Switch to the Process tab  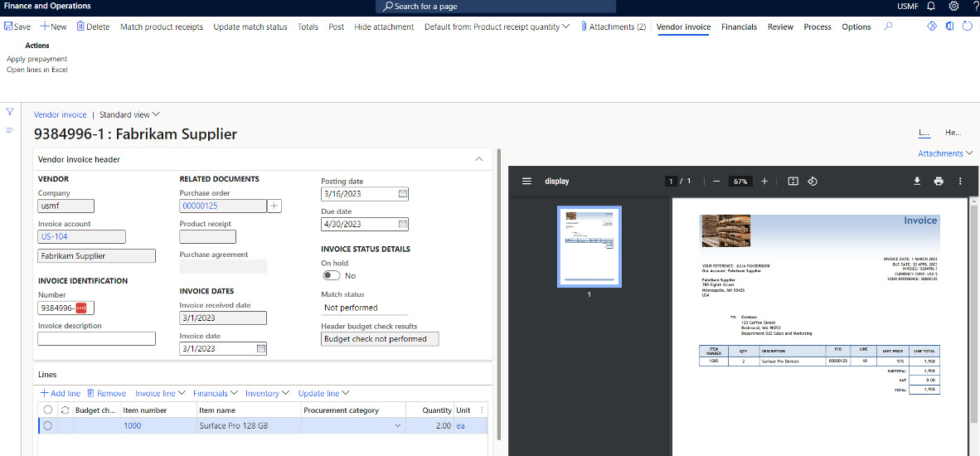click(x=817, y=27)
